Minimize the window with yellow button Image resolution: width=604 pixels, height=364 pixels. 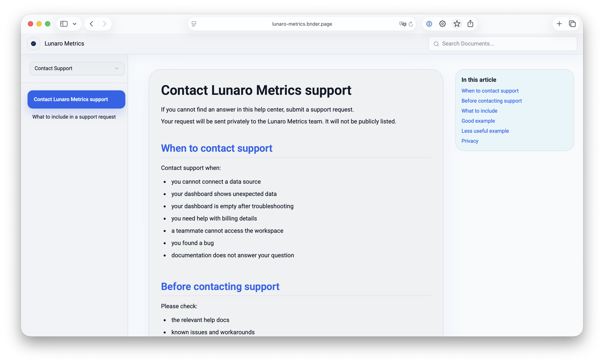[x=39, y=24]
